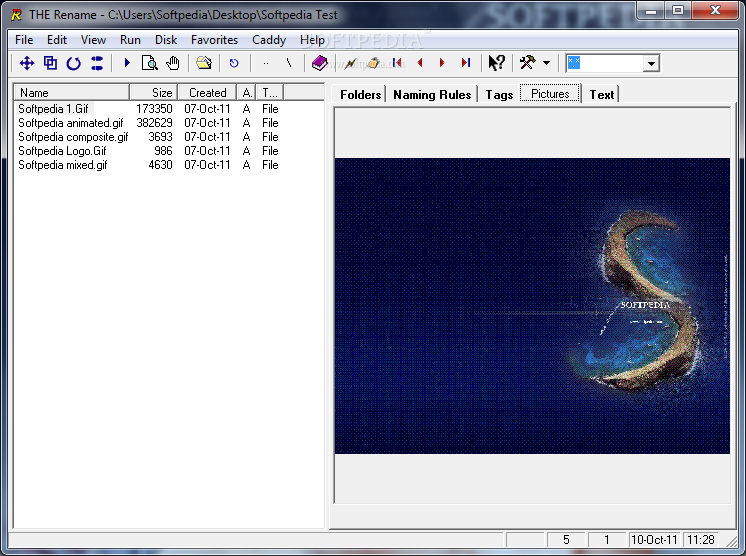Image resolution: width=746 pixels, height=556 pixels.
Task: Select the Pictures tab
Action: [x=550, y=93]
